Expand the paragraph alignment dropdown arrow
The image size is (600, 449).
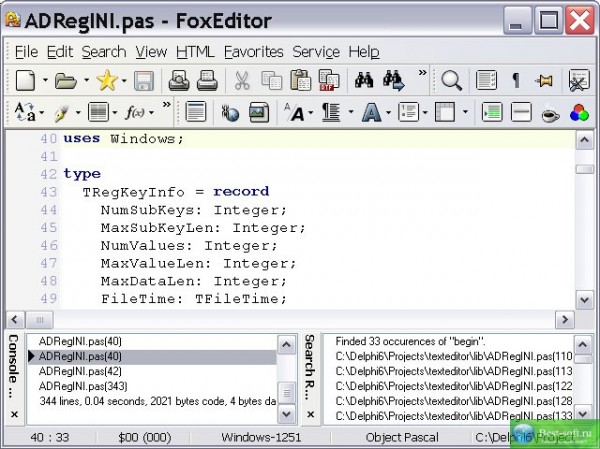(351, 113)
